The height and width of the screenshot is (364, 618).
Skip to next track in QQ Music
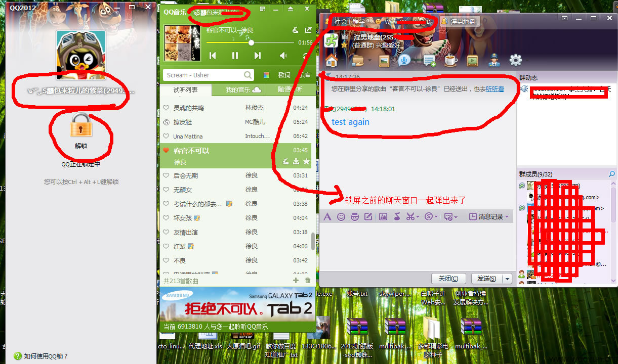tap(258, 56)
